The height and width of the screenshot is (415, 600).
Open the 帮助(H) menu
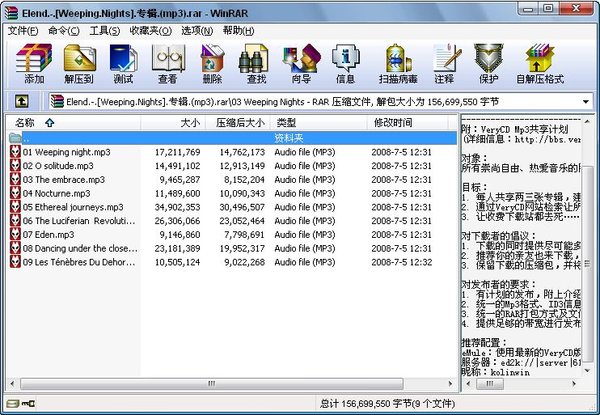pos(238,31)
